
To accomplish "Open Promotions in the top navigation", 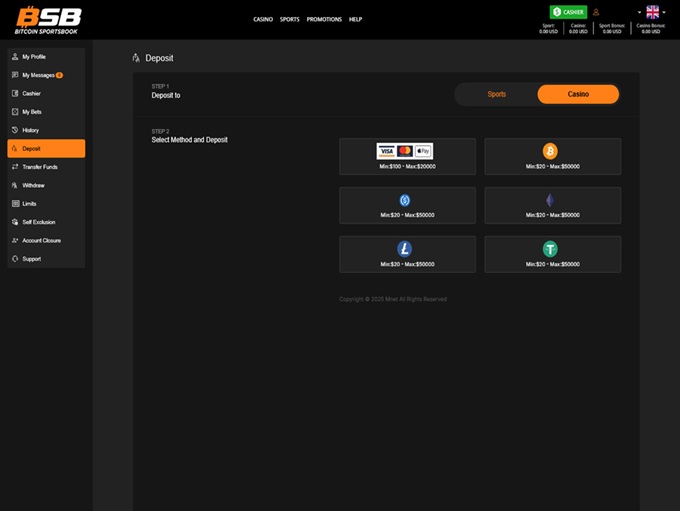I will click(324, 19).
